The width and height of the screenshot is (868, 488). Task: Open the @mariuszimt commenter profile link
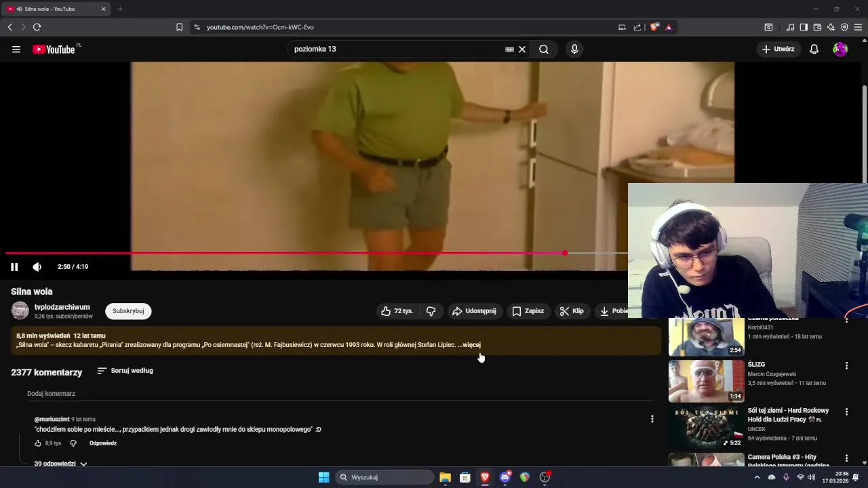(52, 420)
